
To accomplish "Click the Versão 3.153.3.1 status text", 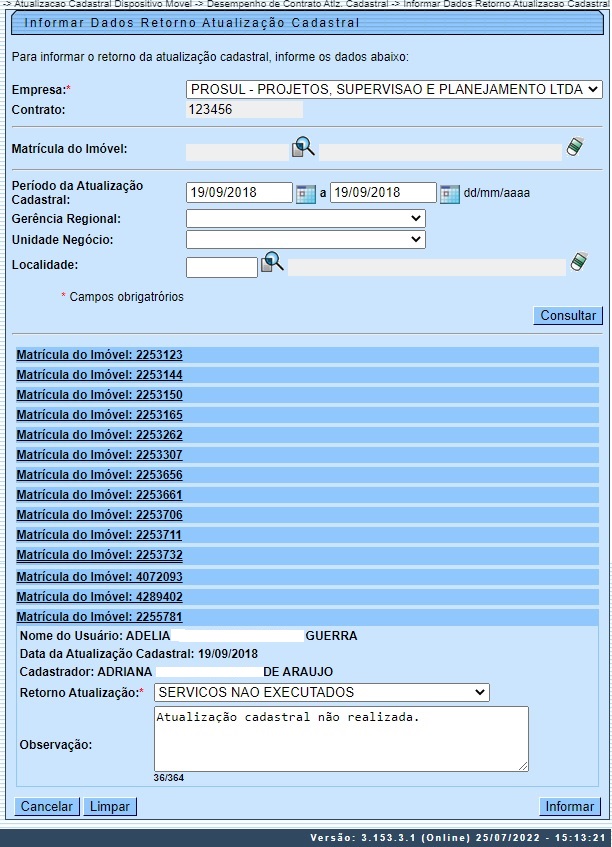I will click(x=458, y=838).
